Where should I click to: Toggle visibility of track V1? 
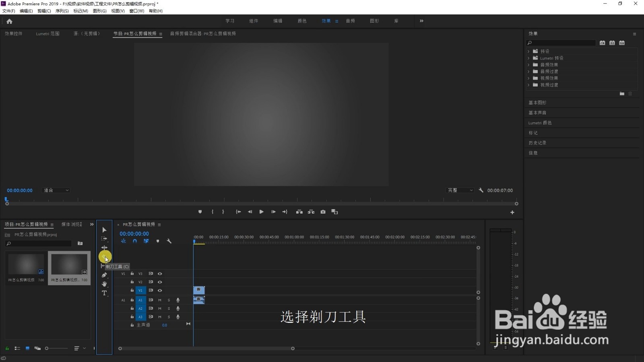pyautogui.click(x=160, y=290)
